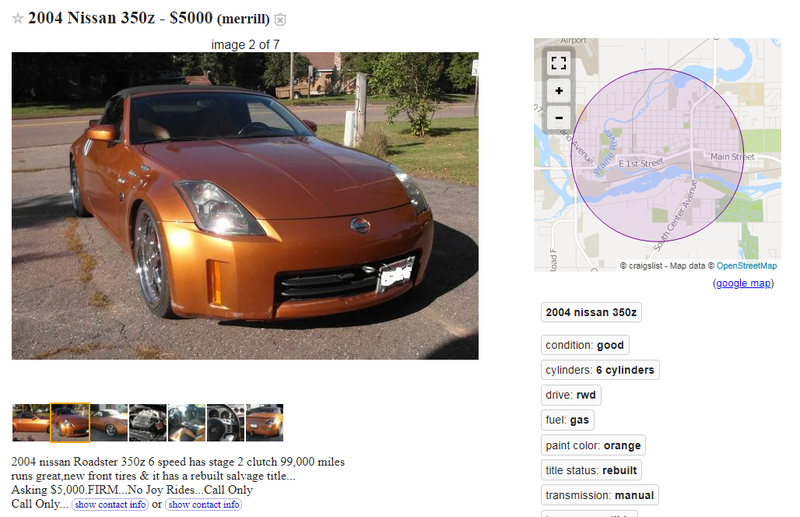Show the first contact info

pos(110,504)
